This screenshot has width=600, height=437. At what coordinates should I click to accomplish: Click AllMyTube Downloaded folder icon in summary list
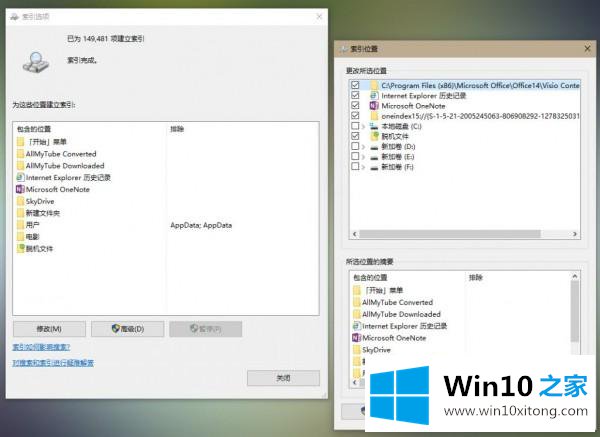pos(357,314)
